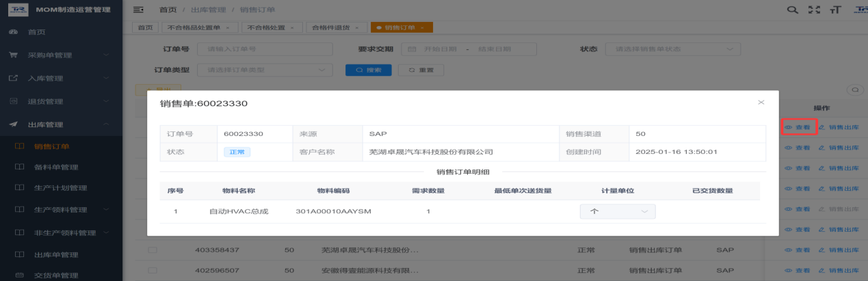
Task: Close the 不合格处置 tab using its x
Action: 292,27
